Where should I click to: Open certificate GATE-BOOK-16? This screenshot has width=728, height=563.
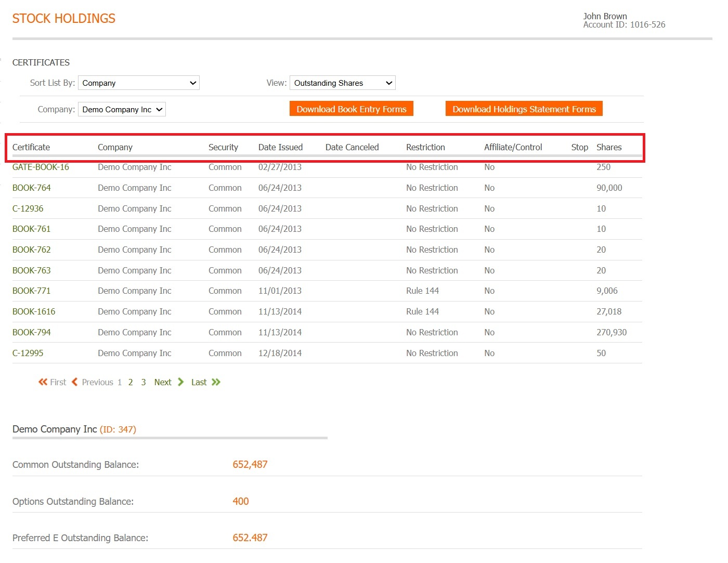click(41, 167)
